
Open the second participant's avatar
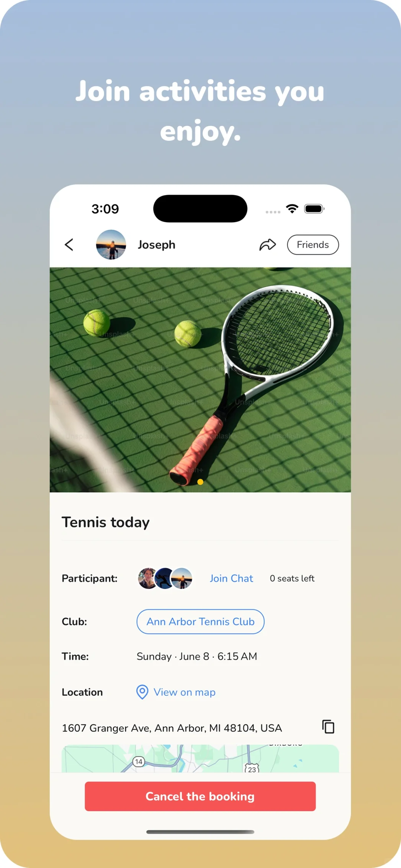164,578
